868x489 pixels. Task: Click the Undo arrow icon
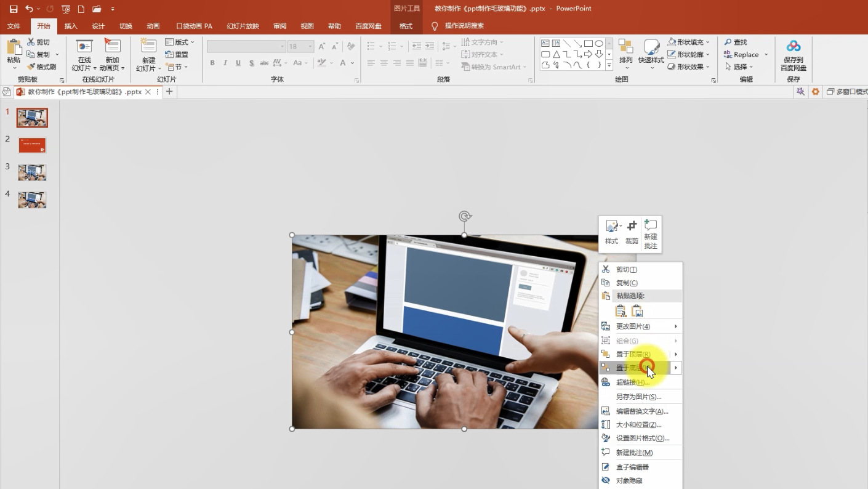tap(29, 9)
